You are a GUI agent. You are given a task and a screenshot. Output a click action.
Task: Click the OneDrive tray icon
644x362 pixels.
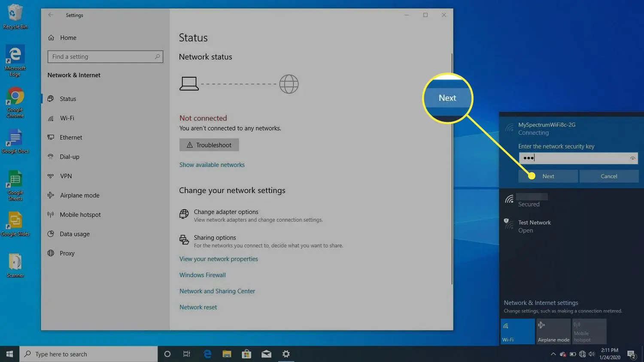[x=563, y=354]
